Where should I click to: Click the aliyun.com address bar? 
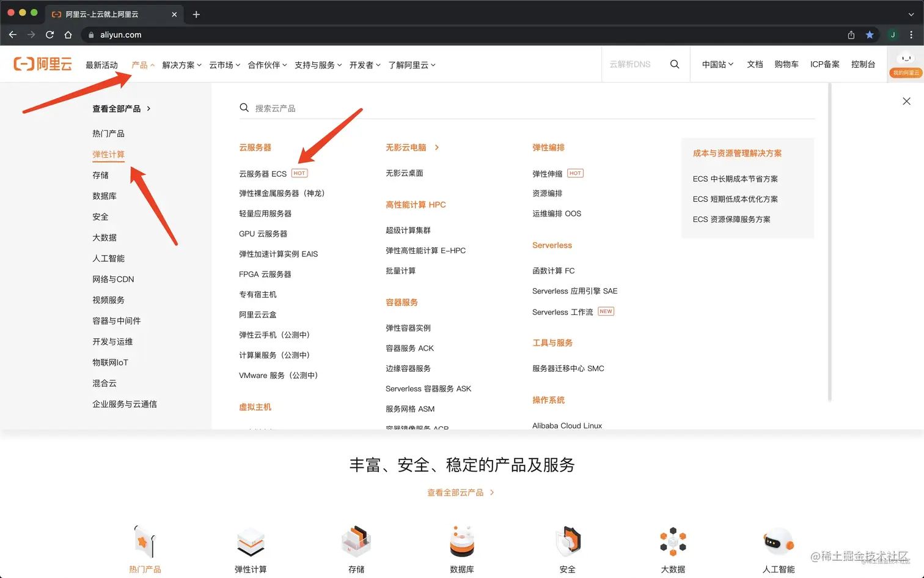[x=464, y=35]
